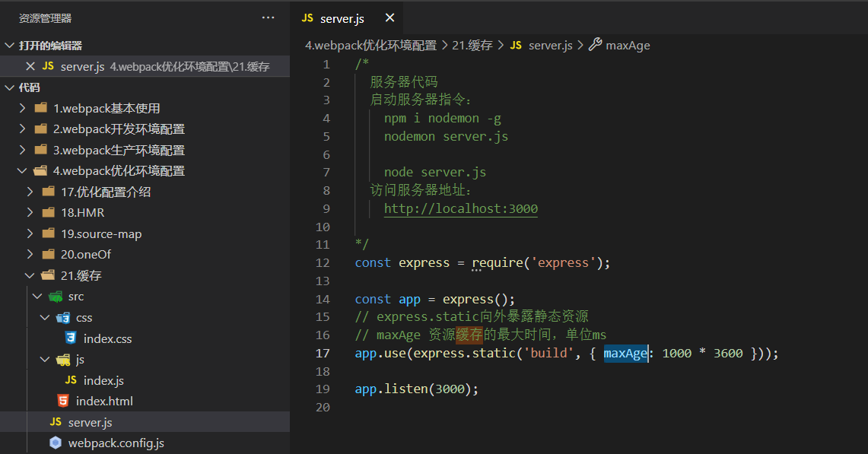Collapse the 21.缓存 folder chevron

[30, 275]
